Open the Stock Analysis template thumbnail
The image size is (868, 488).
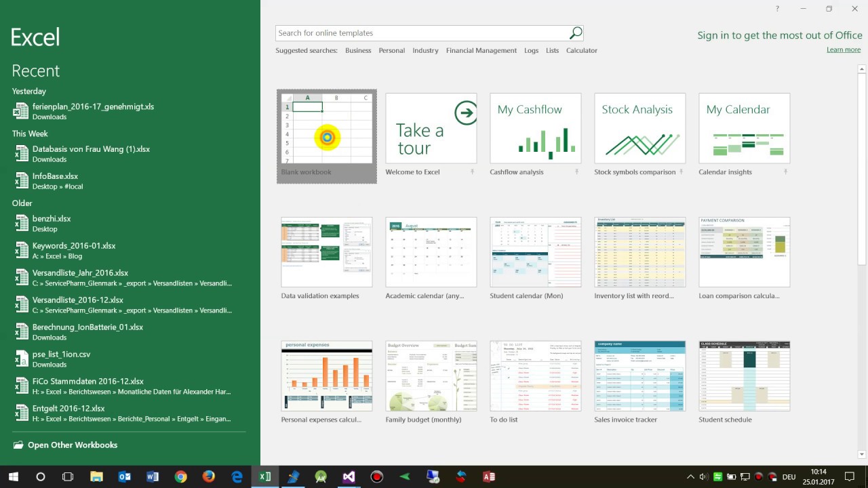[x=640, y=128]
